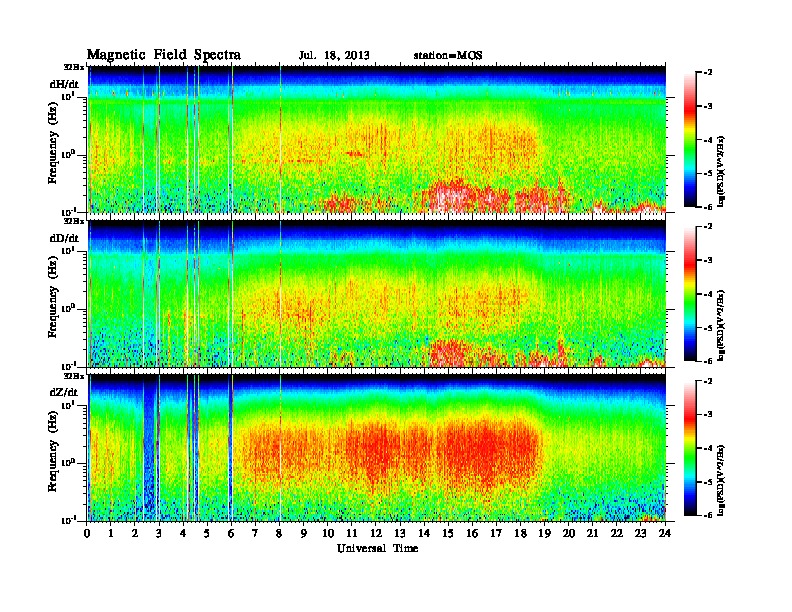792x612 pixels.
Task: Click the -2 tick on the dH/dt color bar
Action: pos(708,73)
